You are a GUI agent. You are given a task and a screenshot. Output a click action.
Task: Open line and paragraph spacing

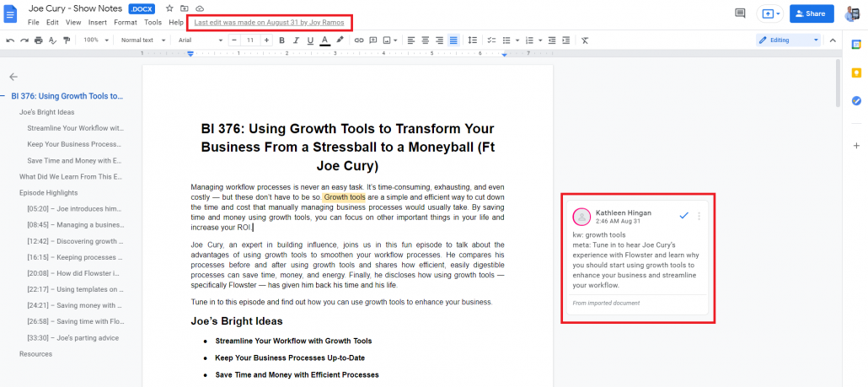point(472,40)
